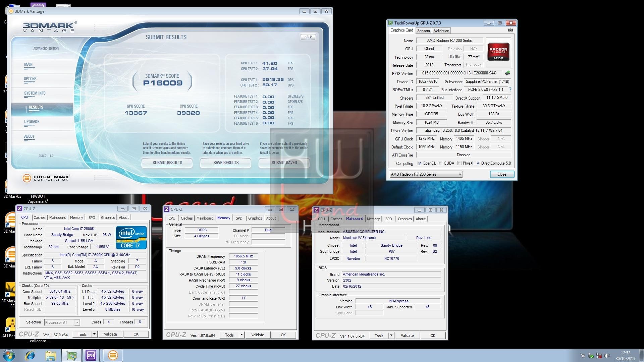
Task: Open the Processor #1 selection dropdown
Action: click(x=62, y=322)
